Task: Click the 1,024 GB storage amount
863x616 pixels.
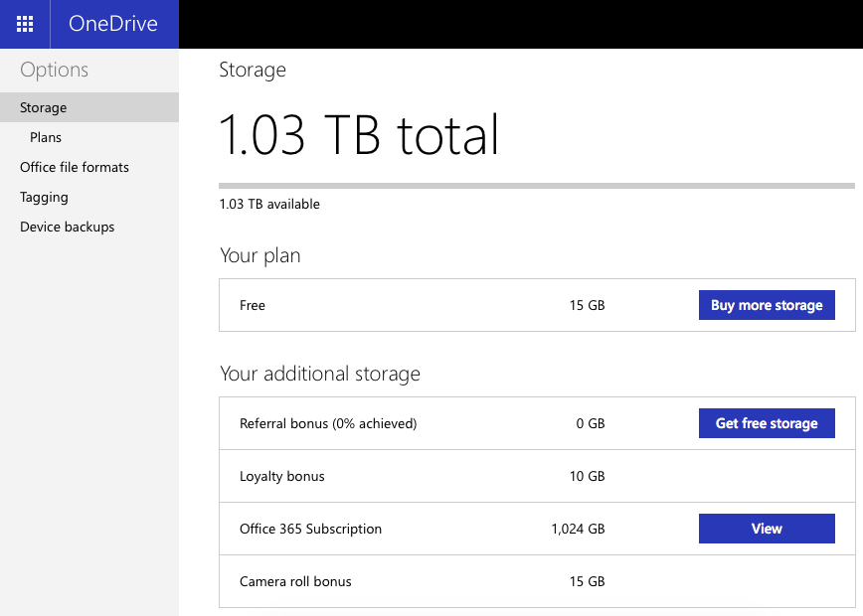Action: tap(578, 529)
